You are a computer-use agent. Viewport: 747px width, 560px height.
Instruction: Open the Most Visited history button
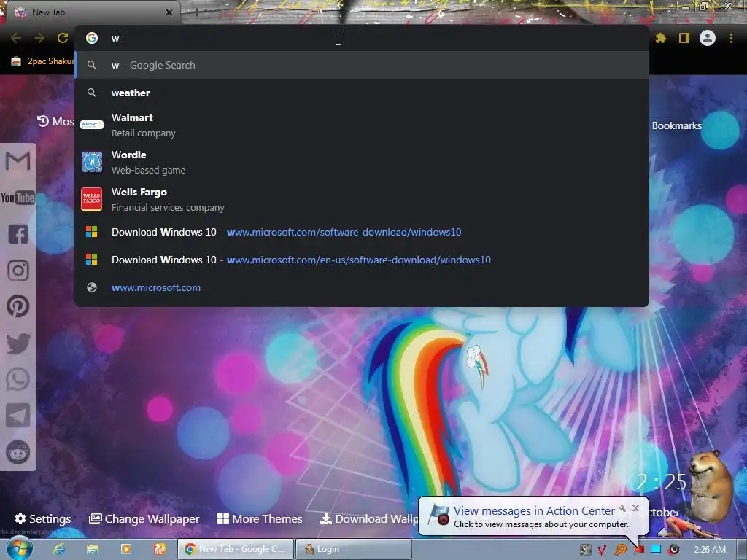pyautogui.click(x=55, y=122)
